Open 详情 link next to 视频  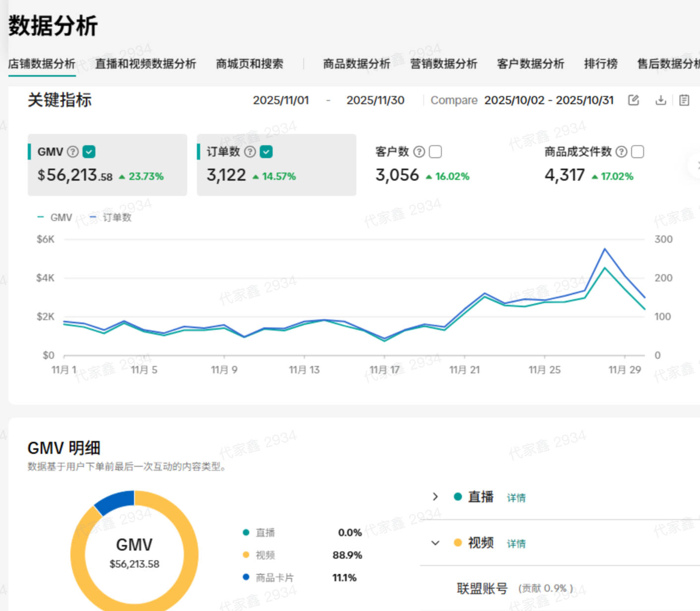516,544
